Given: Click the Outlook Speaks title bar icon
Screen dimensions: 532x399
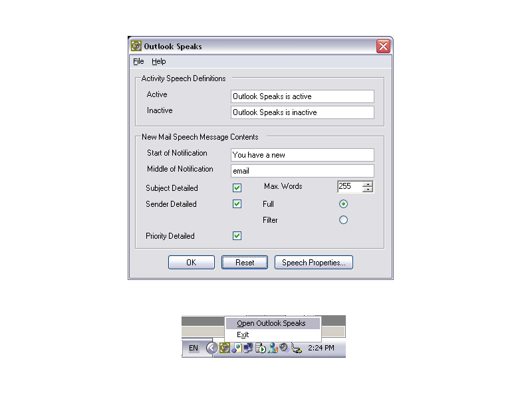Looking at the screenshot, I should 136,46.
